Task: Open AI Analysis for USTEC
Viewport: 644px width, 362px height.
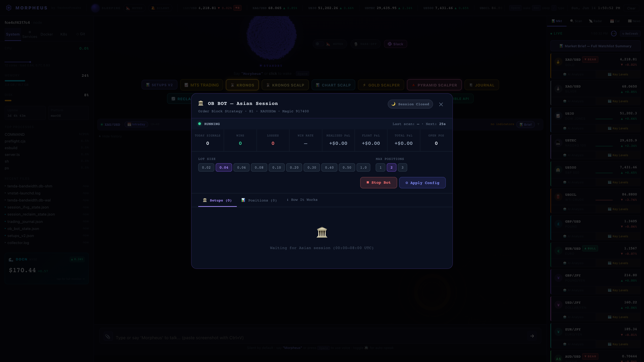Action: tap(573, 155)
